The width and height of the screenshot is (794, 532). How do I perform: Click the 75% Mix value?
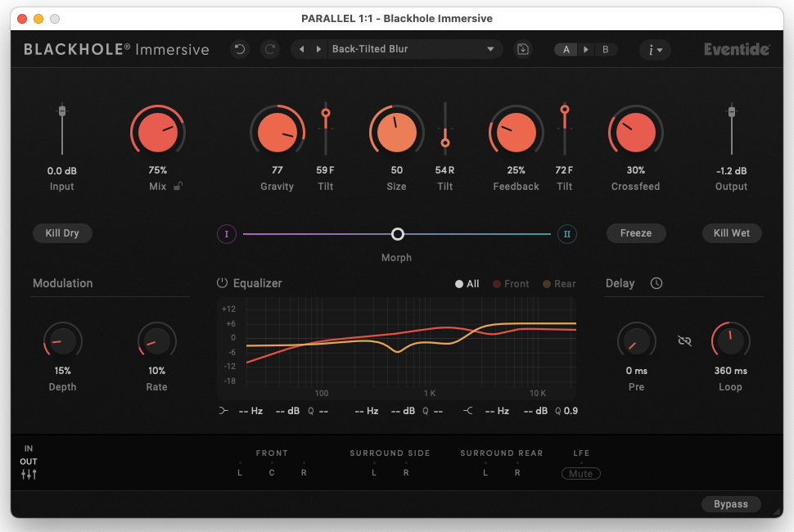(x=157, y=170)
